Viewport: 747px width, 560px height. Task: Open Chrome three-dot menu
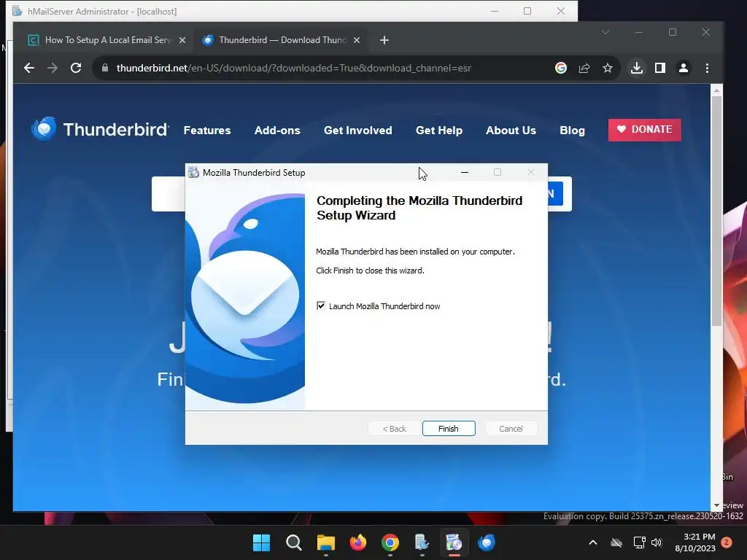click(x=707, y=68)
